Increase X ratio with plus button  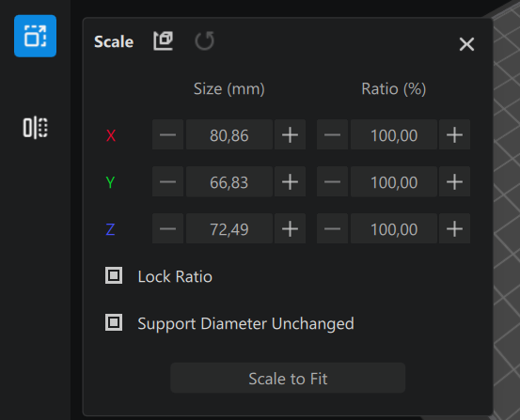(x=455, y=134)
